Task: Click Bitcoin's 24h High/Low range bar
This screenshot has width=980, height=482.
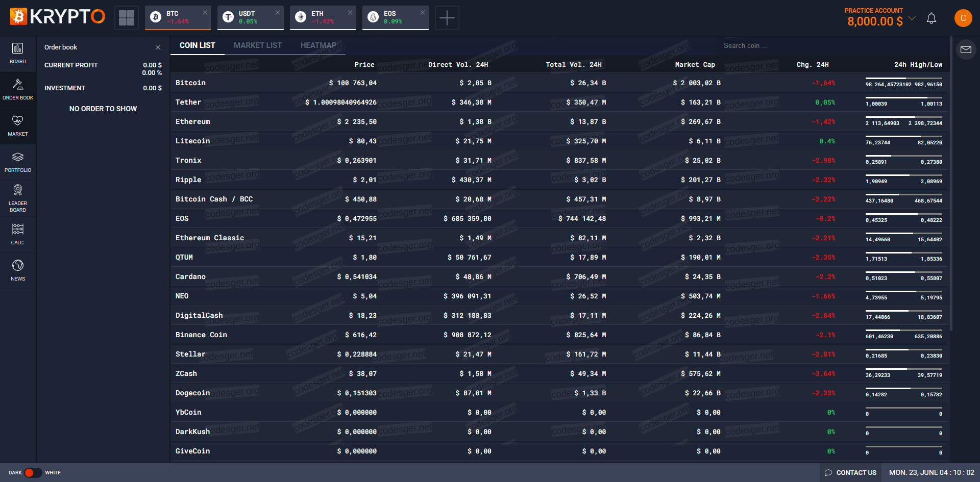Action: [x=903, y=79]
